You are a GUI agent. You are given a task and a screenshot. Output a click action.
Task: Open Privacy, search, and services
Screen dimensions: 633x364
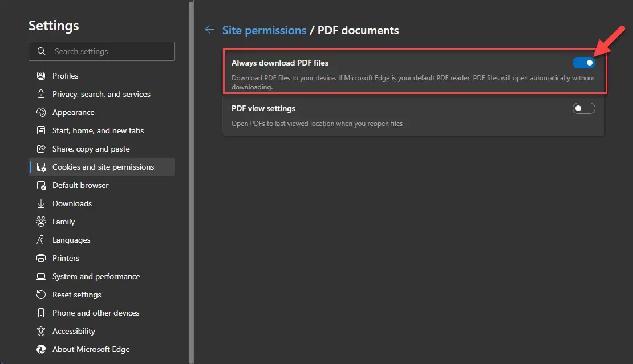pos(102,94)
